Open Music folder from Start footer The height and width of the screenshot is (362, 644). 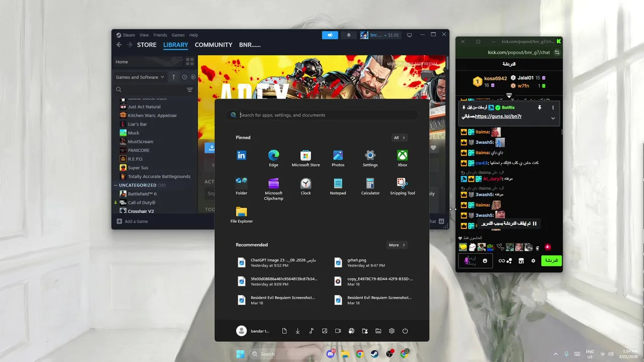pos(311,331)
